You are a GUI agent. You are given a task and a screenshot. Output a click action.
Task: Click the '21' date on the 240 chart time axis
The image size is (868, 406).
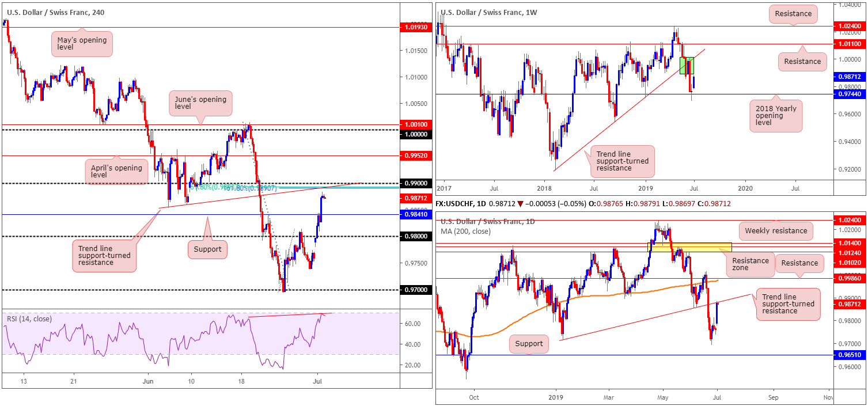(x=74, y=381)
